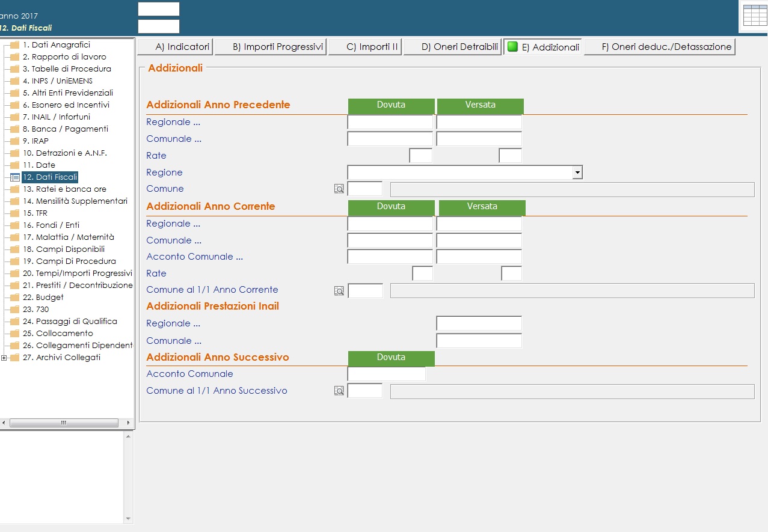Expand the 27. Archivi Collegati tree node
Screen dimensions: 768x532
pyautogui.click(x=4, y=358)
